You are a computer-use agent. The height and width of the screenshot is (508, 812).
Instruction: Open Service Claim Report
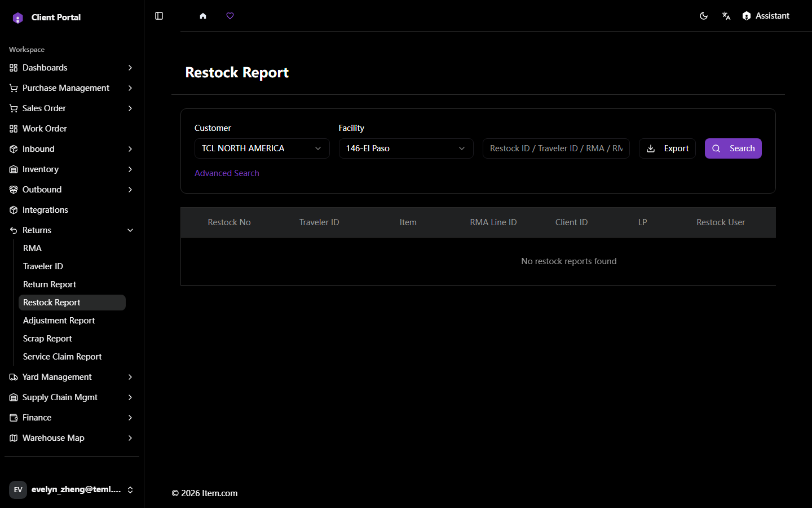[72, 357]
